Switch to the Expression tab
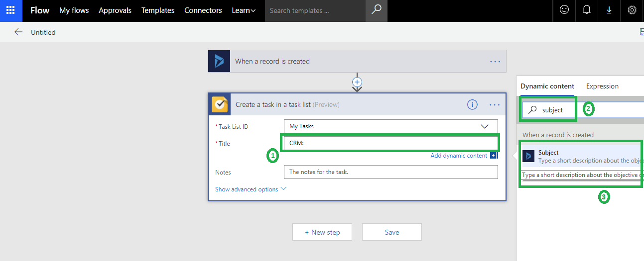The height and width of the screenshot is (261, 644). pyautogui.click(x=602, y=86)
